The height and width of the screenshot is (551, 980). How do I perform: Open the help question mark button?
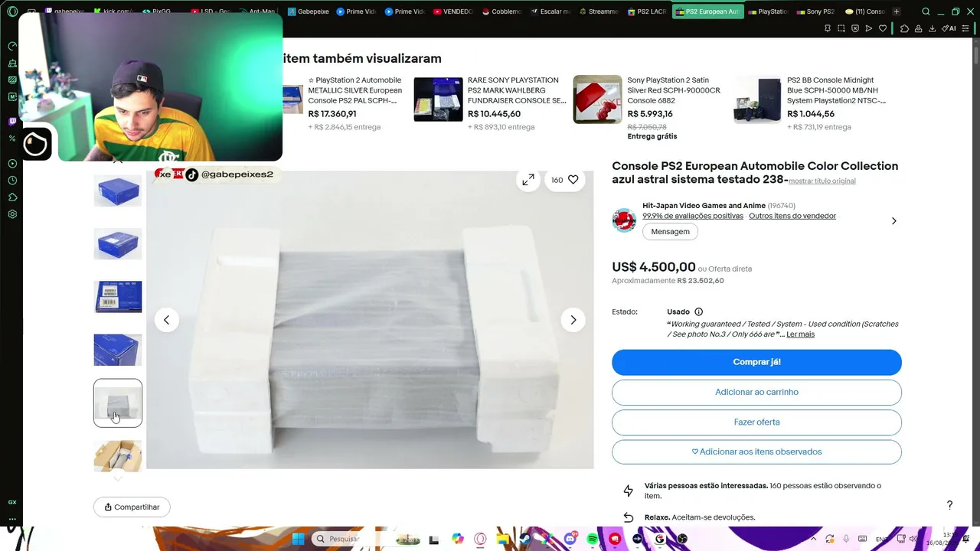(949, 505)
